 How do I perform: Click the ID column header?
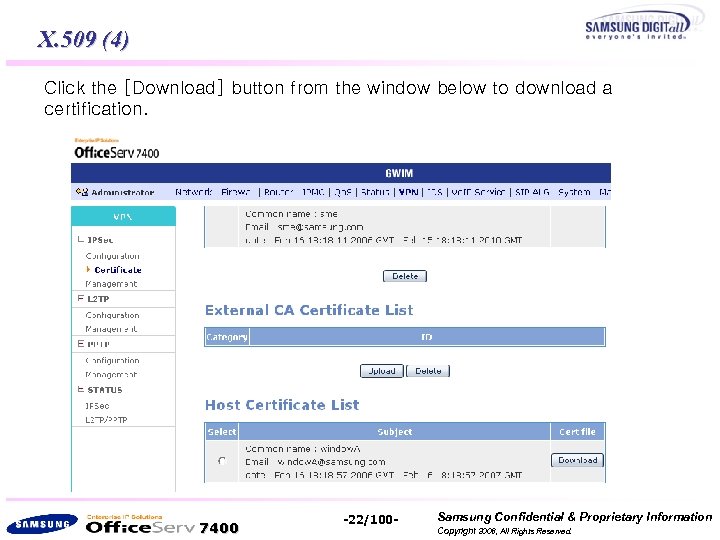pyautogui.click(x=427, y=337)
